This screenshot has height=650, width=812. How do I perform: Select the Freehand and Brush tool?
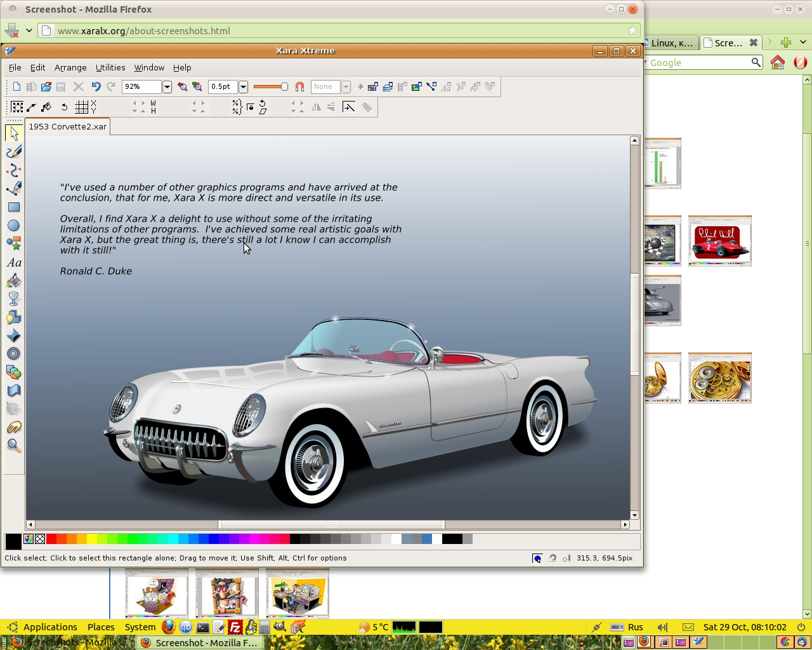click(x=14, y=152)
